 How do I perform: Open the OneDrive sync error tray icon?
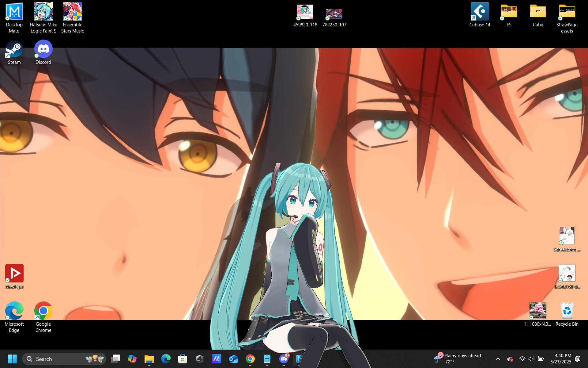pyautogui.click(x=510, y=359)
